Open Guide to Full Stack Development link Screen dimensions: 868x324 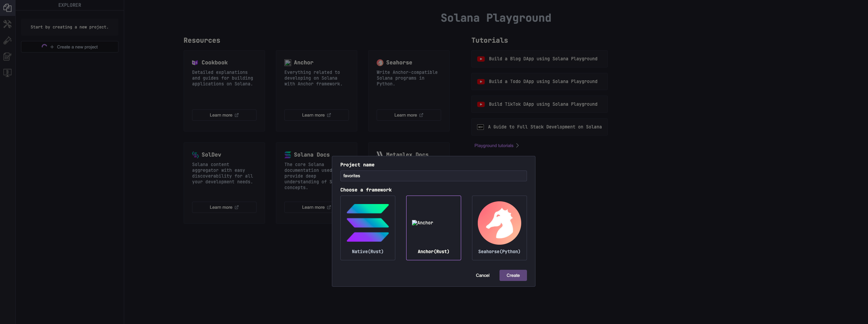pos(539,127)
